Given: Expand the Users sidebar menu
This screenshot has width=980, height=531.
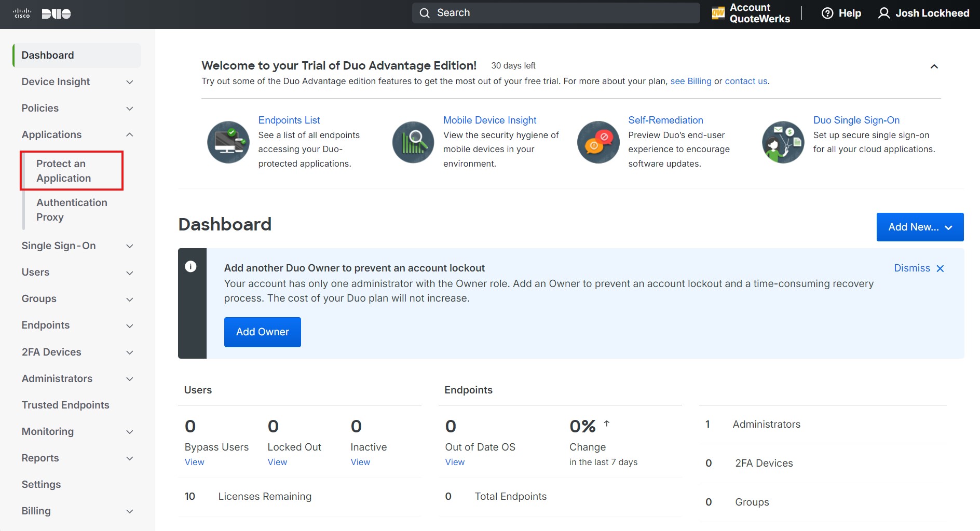Looking at the screenshot, I should click(x=129, y=273).
